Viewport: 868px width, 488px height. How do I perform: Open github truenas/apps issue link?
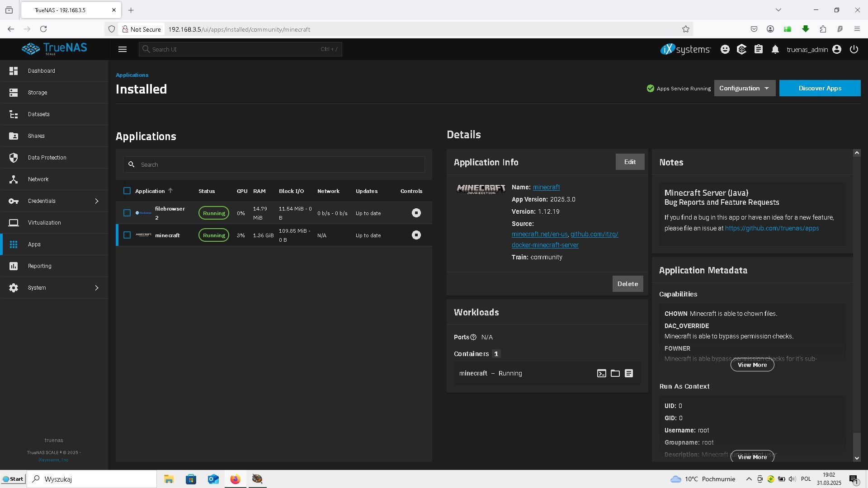pos(772,228)
